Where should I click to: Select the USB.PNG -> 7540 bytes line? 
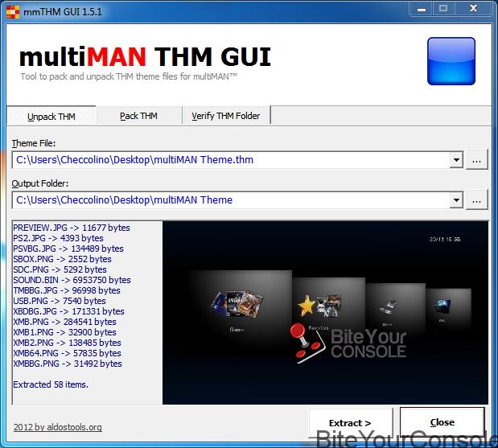click(x=60, y=301)
